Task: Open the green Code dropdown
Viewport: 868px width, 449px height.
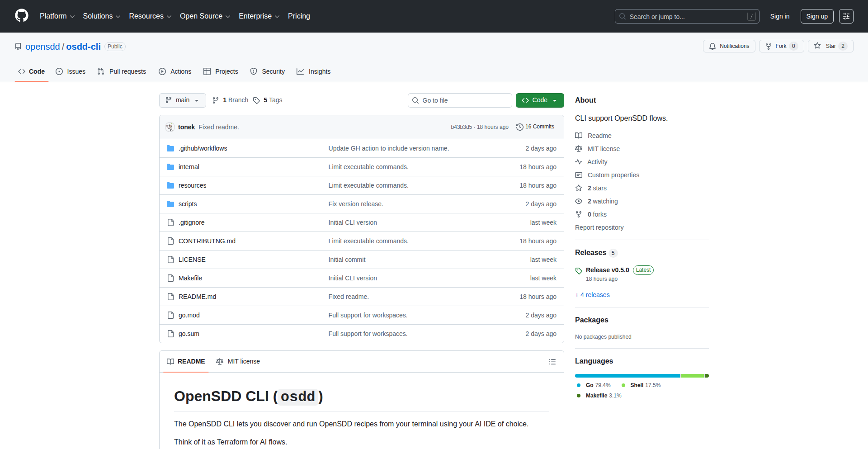Action: (x=539, y=100)
